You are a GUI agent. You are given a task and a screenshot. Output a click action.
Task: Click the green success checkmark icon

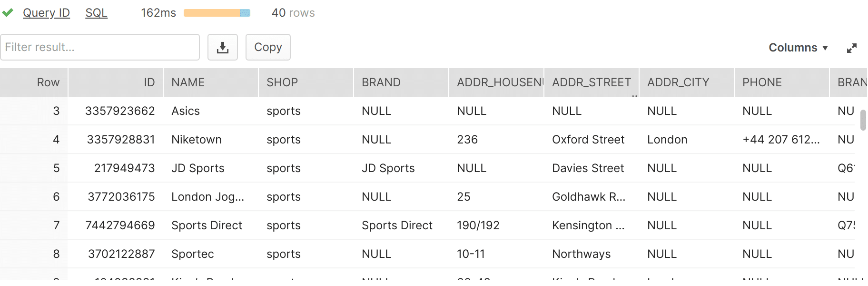coord(8,13)
